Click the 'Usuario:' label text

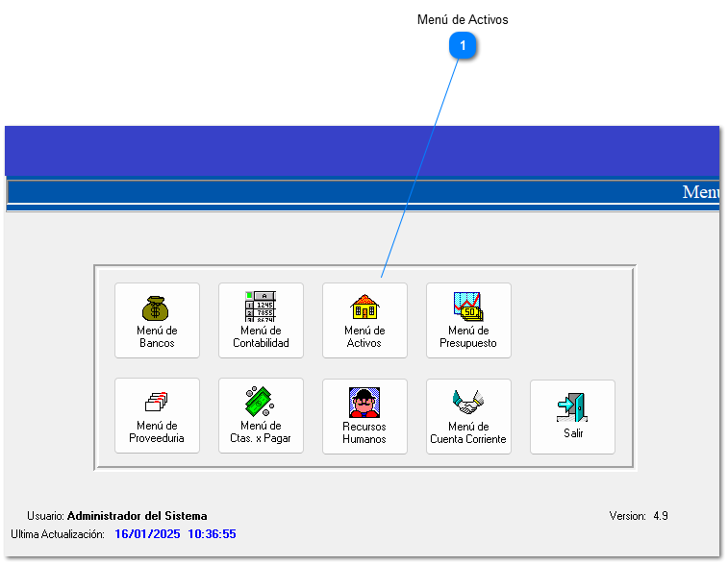45,516
